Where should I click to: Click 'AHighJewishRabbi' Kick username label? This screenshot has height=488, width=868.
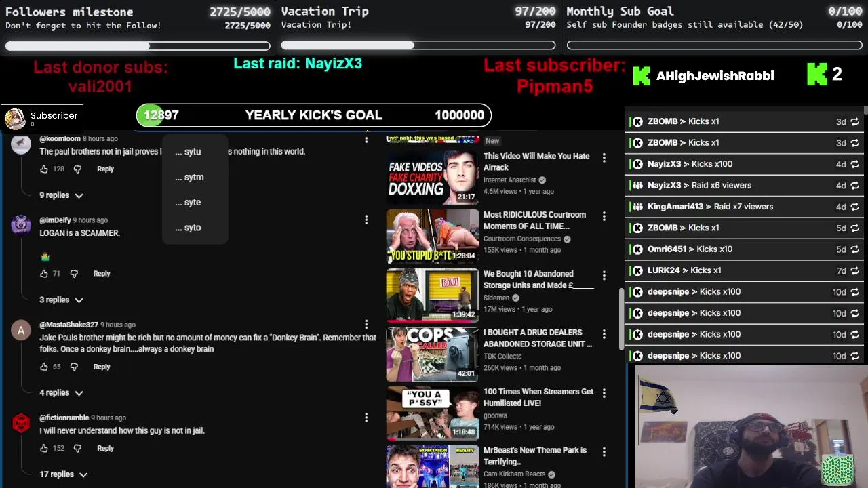715,76
